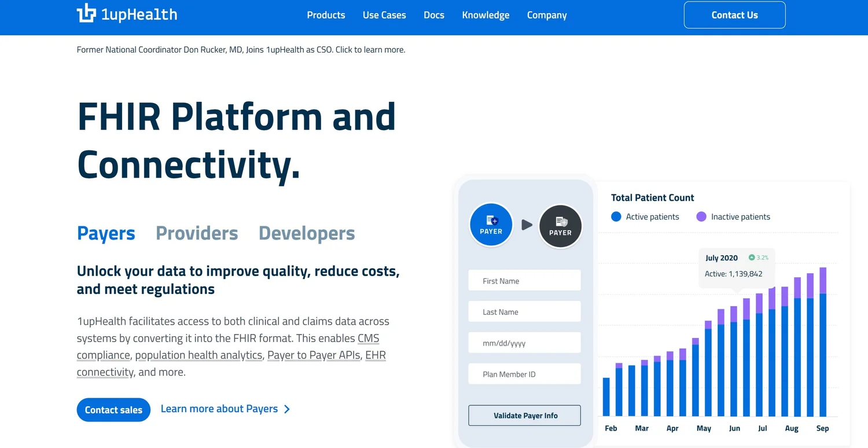Click the Total Patient Count chart title
Screen dimensions: 868x448
point(652,197)
